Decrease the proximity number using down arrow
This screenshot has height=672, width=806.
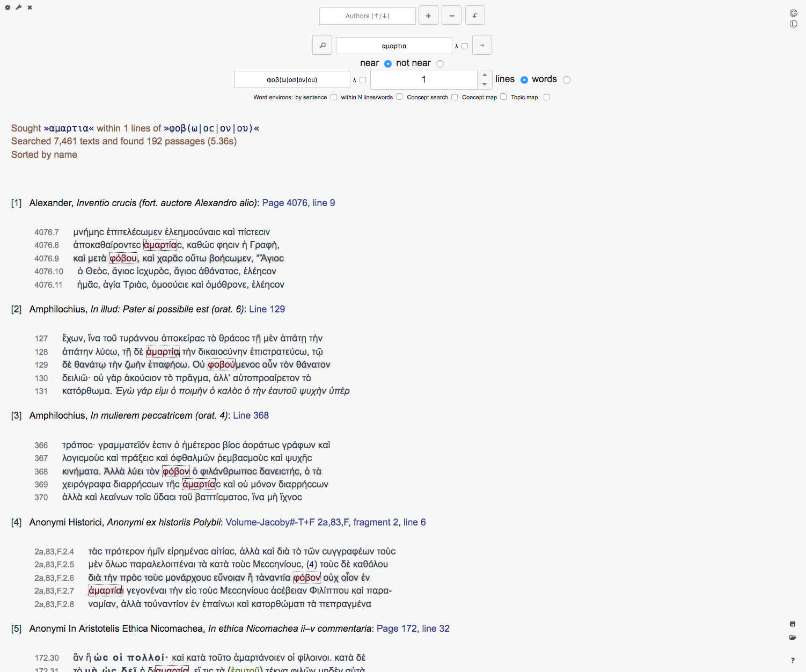click(485, 84)
